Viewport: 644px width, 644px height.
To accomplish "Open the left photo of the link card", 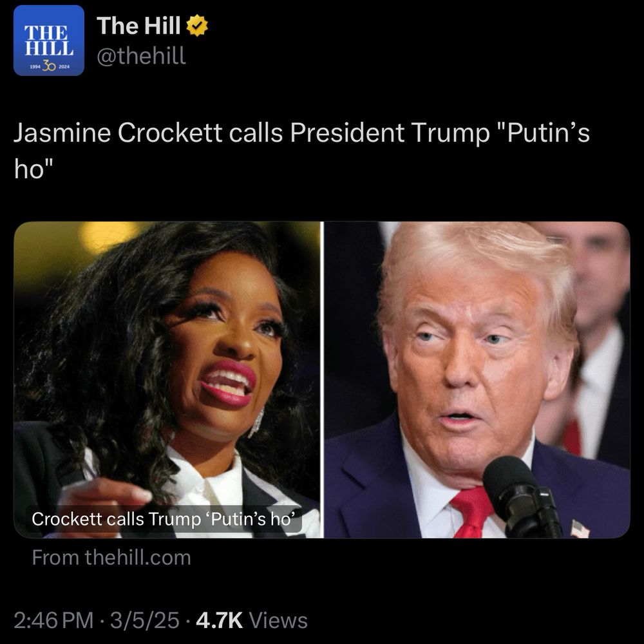I will point(167,379).
